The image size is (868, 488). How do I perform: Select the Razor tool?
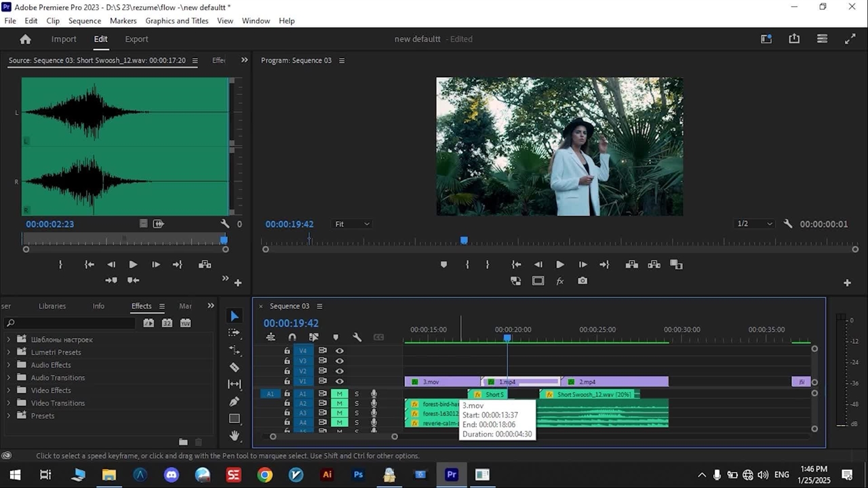coord(235,367)
